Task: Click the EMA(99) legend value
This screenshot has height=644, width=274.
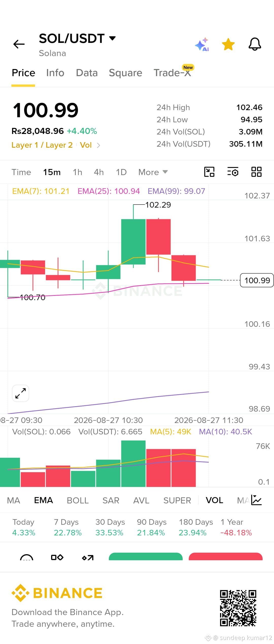Action: 176,191
